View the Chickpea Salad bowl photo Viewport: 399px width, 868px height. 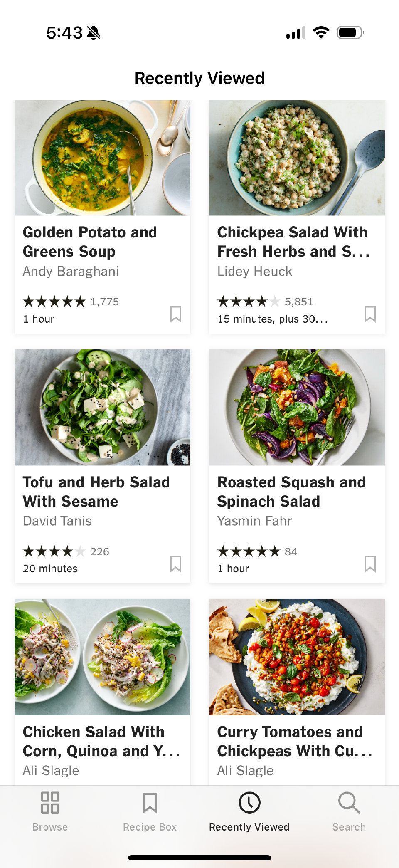coord(297,158)
